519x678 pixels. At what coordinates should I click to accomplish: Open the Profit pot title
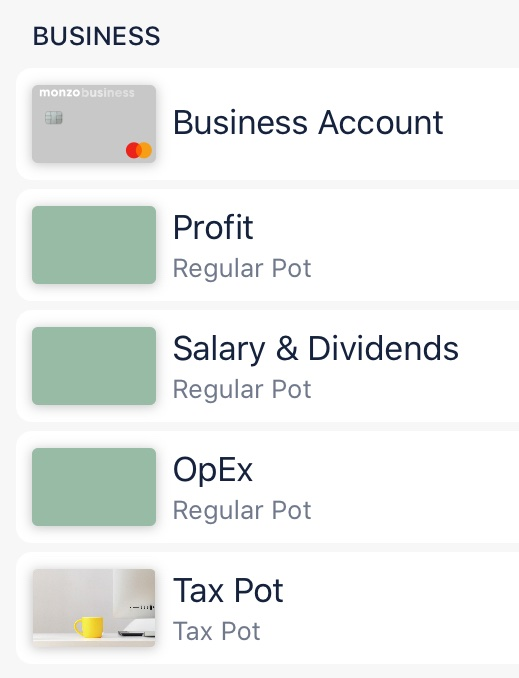coord(213,227)
